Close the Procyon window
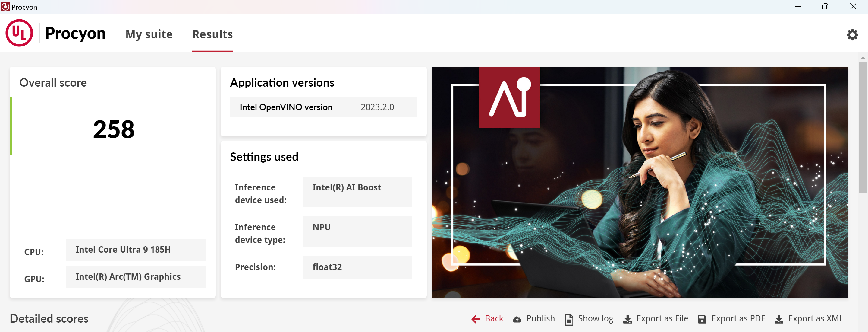 point(853,6)
